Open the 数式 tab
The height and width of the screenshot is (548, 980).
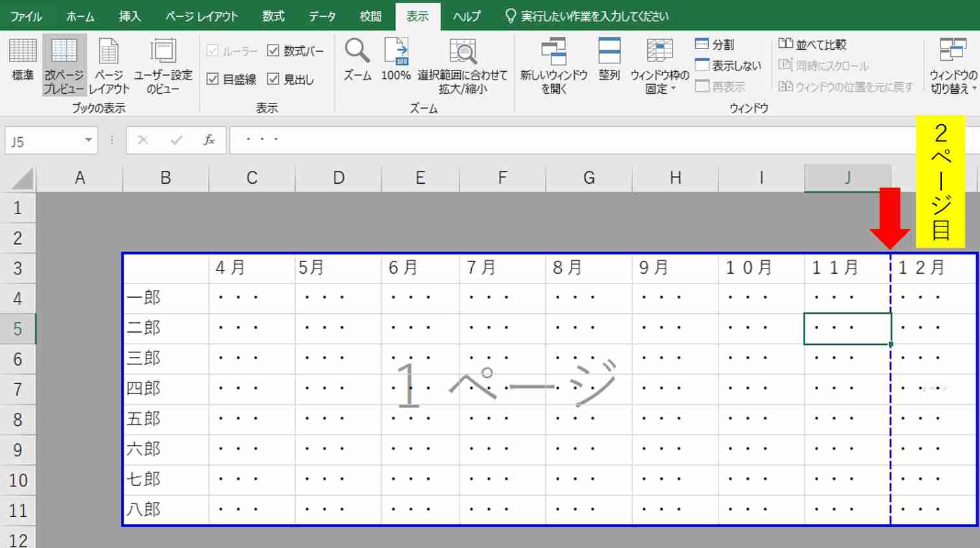coord(273,16)
